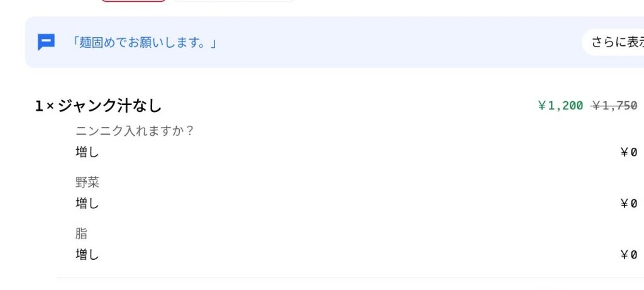Click the ¥0 price for the 脂 option
Image resolution: width=644 pixels, height=290 pixels.
(x=629, y=255)
